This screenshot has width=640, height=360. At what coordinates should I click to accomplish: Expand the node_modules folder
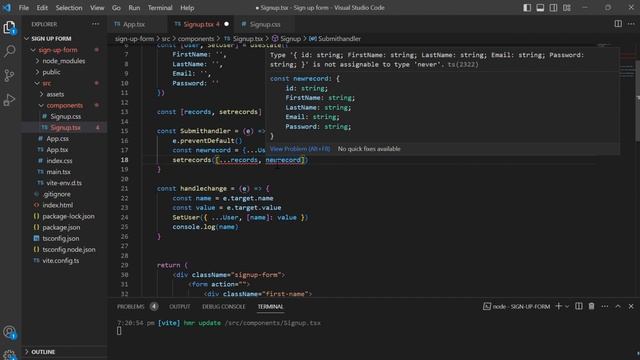[38, 61]
